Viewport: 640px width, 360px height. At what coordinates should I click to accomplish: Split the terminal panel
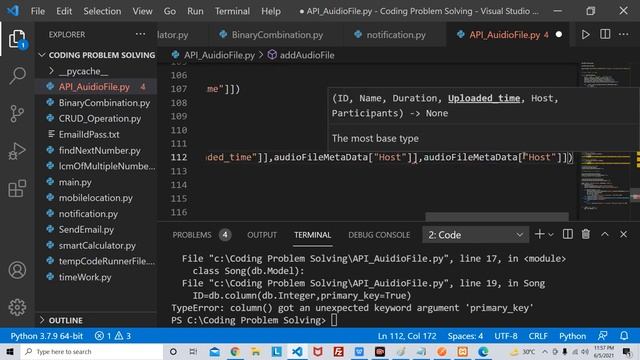tap(567, 234)
